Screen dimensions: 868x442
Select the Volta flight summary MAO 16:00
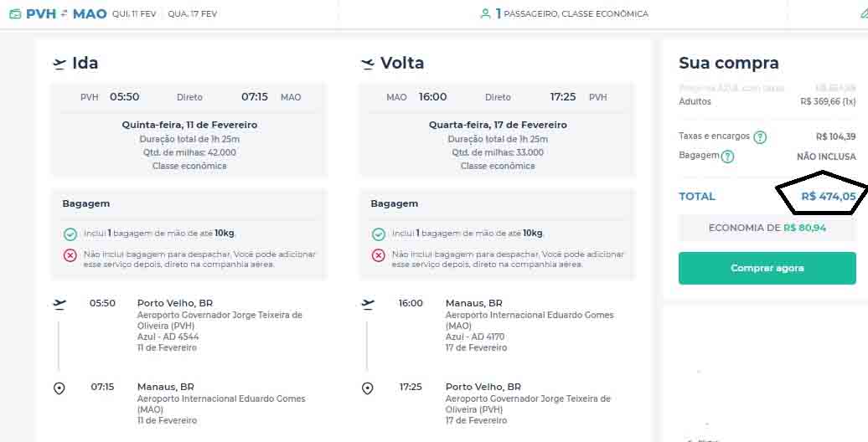click(497, 97)
